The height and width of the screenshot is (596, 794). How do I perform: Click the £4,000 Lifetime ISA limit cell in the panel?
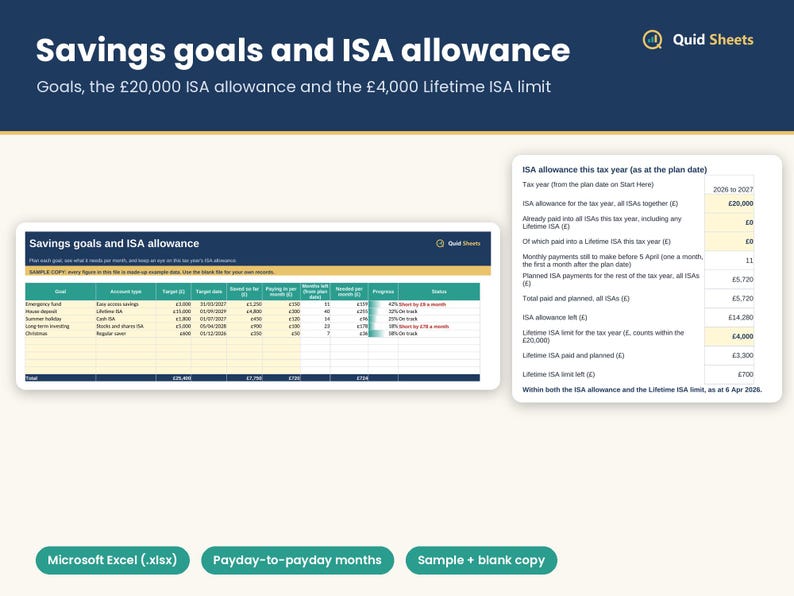(x=729, y=336)
